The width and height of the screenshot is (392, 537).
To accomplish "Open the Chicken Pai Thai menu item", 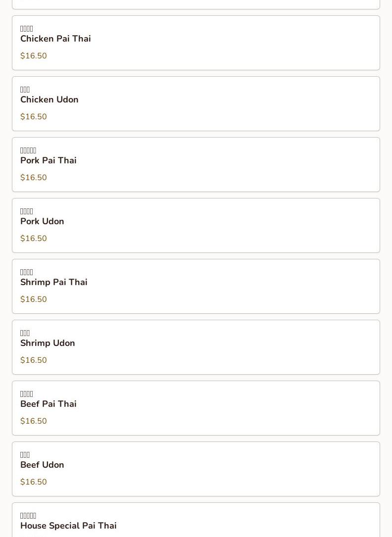I will (x=55, y=39).
